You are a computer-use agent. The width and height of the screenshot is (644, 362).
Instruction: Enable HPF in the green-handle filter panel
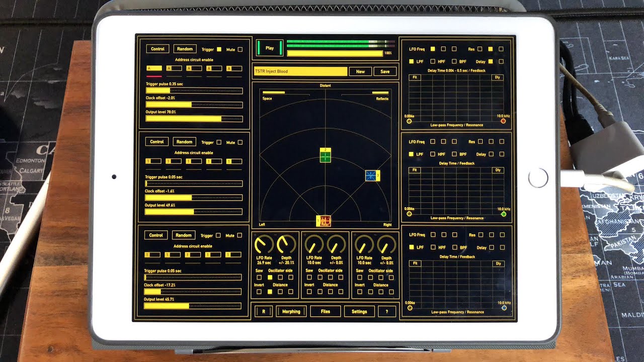(x=433, y=154)
